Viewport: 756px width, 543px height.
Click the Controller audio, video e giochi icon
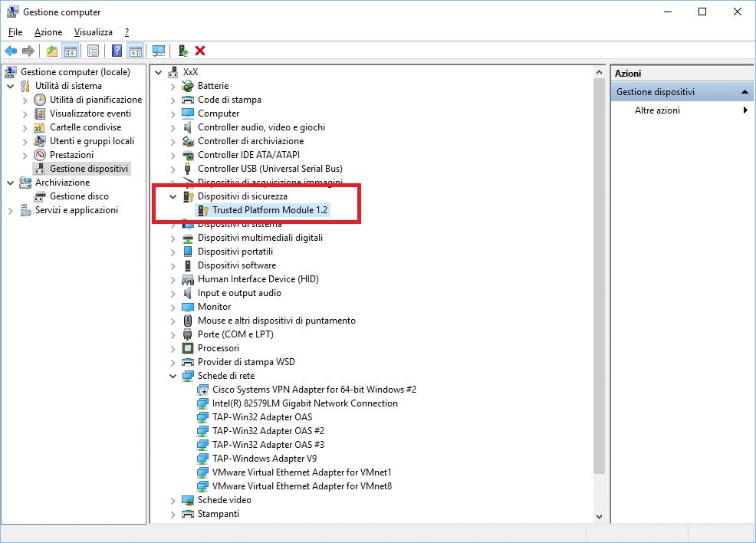coord(188,127)
